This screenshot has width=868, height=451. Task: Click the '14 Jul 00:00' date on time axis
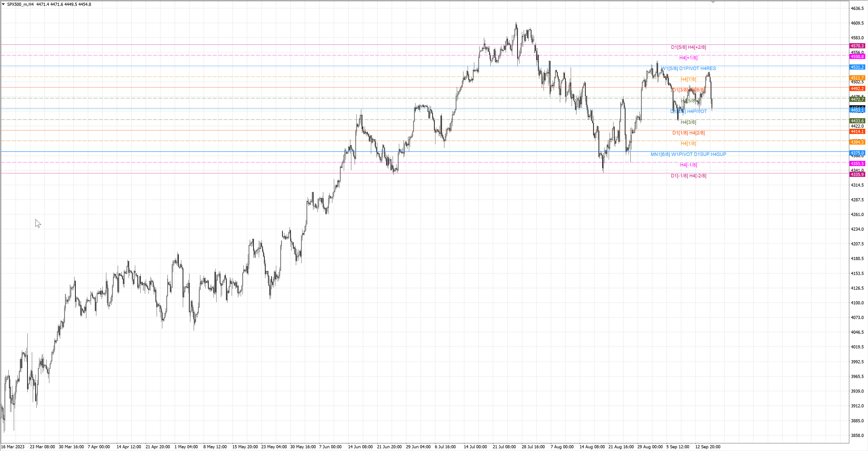(x=475, y=447)
